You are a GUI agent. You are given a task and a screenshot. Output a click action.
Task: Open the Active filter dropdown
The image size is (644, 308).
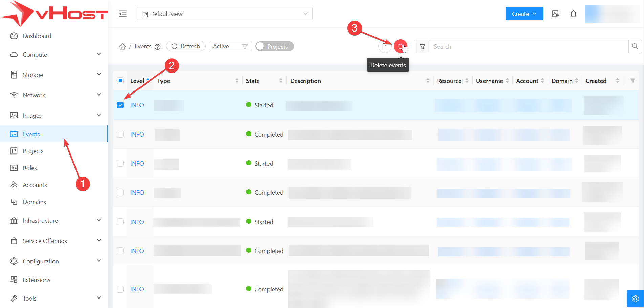click(230, 46)
